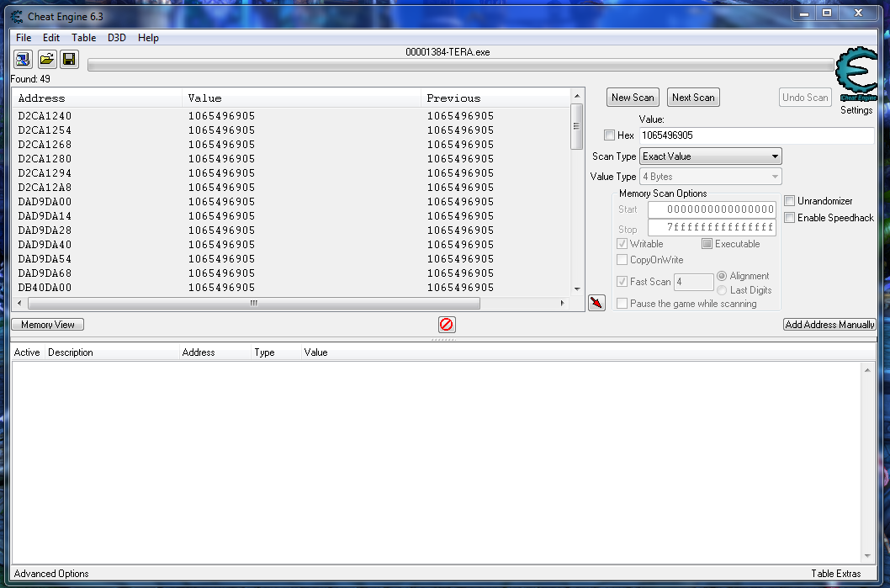Enable the Hex checkbox

(610, 135)
